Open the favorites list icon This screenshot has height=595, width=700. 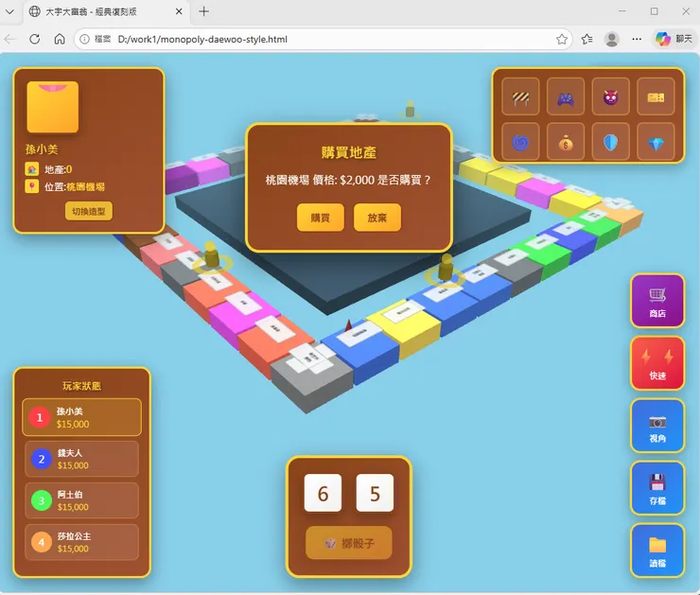coord(587,40)
